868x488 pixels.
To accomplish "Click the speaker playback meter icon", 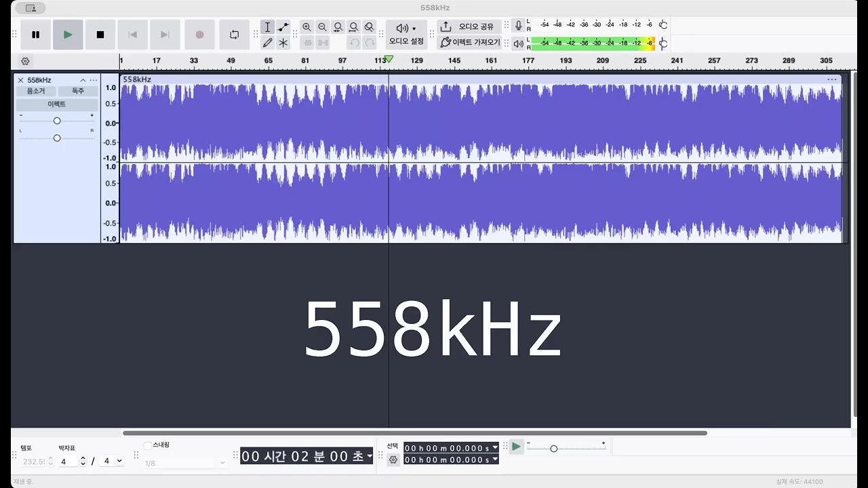I will click(x=519, y=43).
